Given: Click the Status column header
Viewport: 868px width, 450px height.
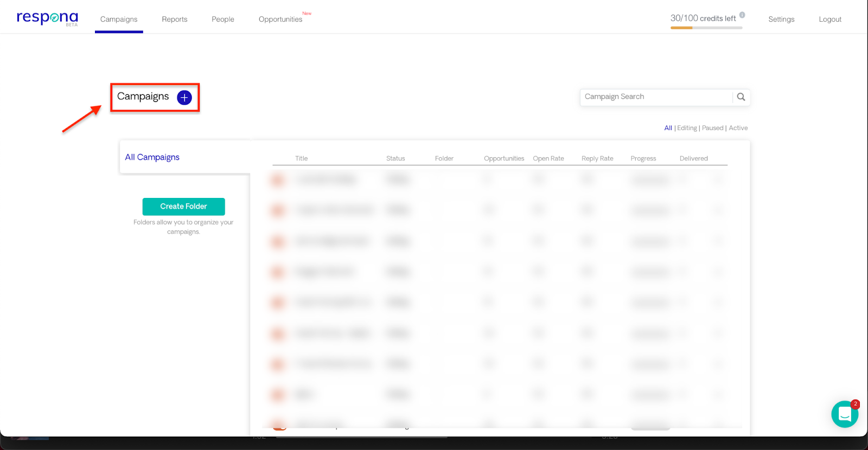Looking at the screenshot, I should tap(395, 158).
